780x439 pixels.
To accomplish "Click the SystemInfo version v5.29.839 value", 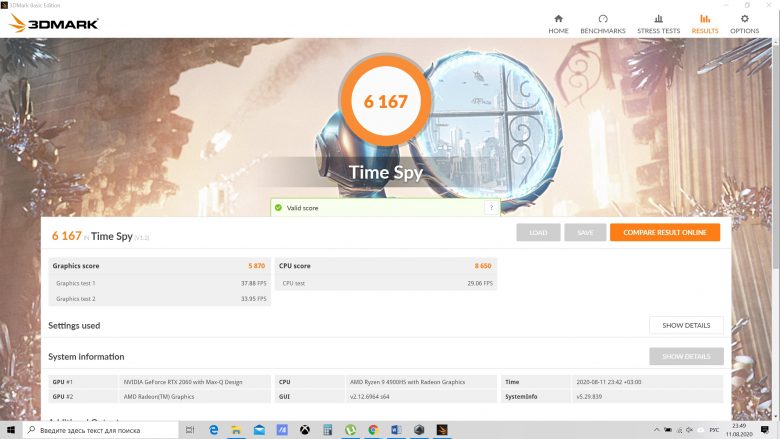I will (x=589, y=396).
